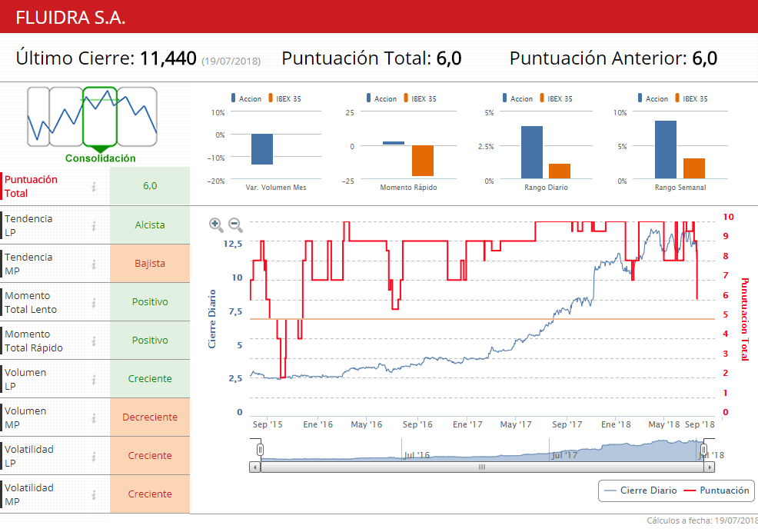Click the Momento Rápido chart label
This screenshot has height=532, width=758.
[x=408, y=187]
